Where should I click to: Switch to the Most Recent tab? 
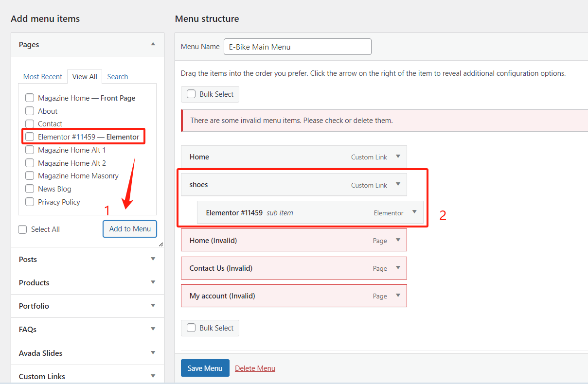[43, 76]
